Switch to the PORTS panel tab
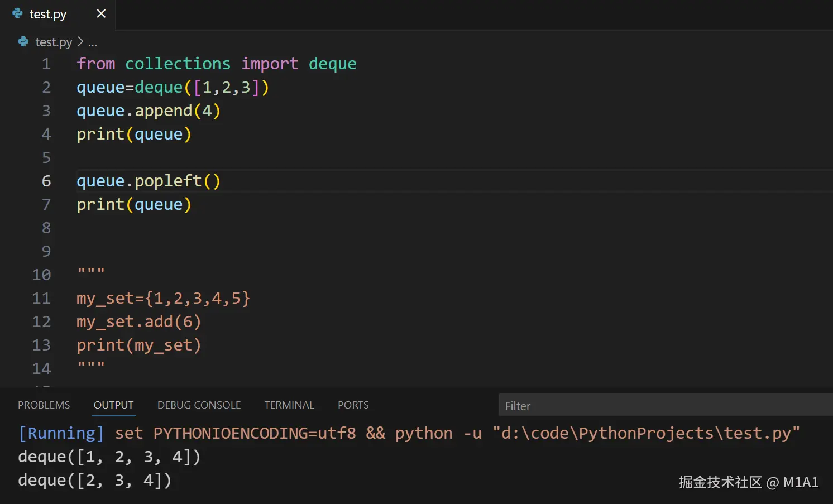The width and height of the screenshot is (833, 504). pyautogui.click(x=353, y=405)
